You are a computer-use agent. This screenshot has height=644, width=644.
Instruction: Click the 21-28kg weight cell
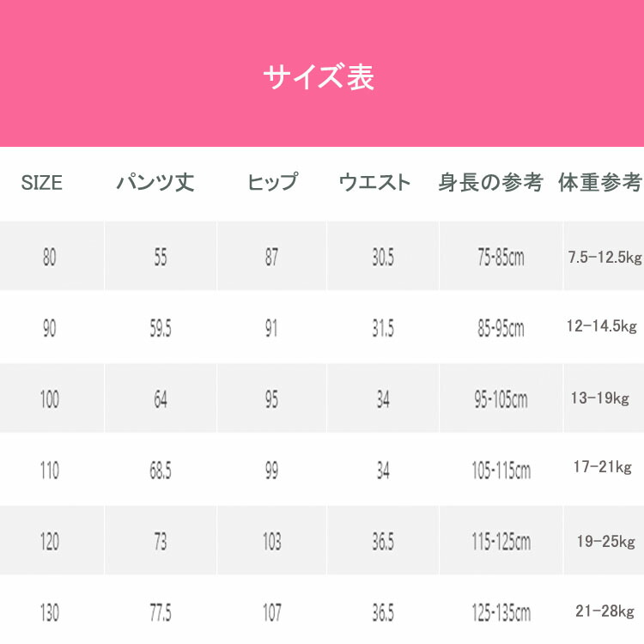point(605,611)
